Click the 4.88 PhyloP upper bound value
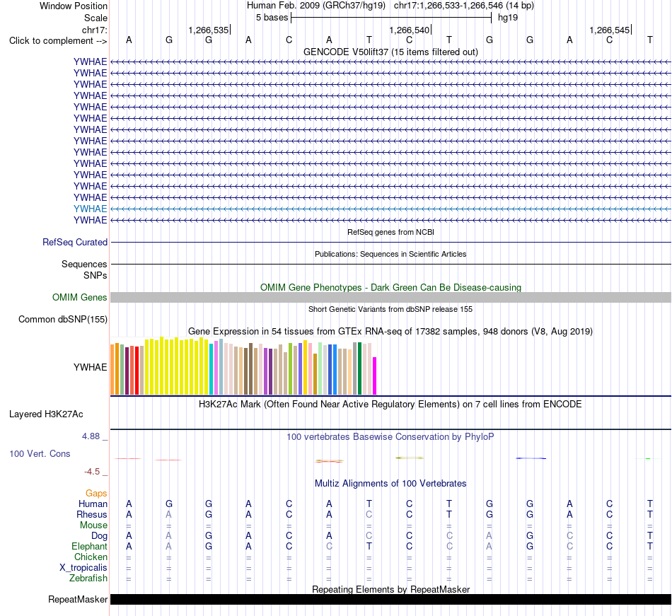 coord(91,436)
